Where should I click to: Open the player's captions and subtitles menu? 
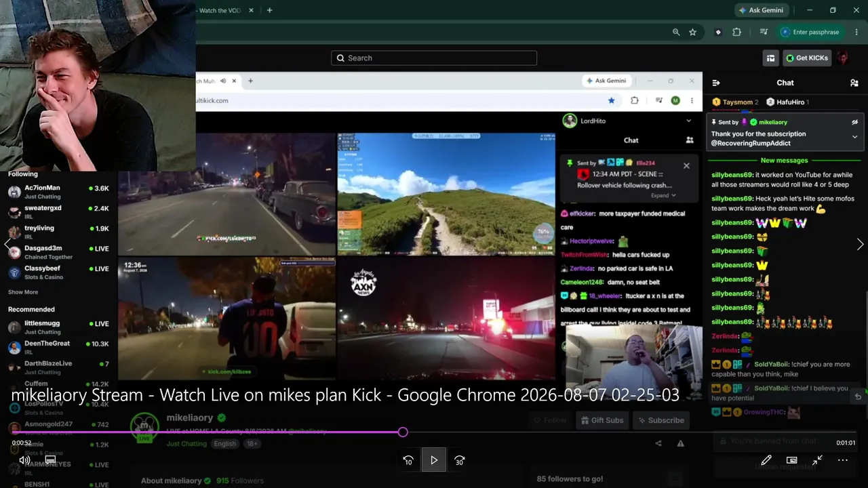(x=50, y=460)
